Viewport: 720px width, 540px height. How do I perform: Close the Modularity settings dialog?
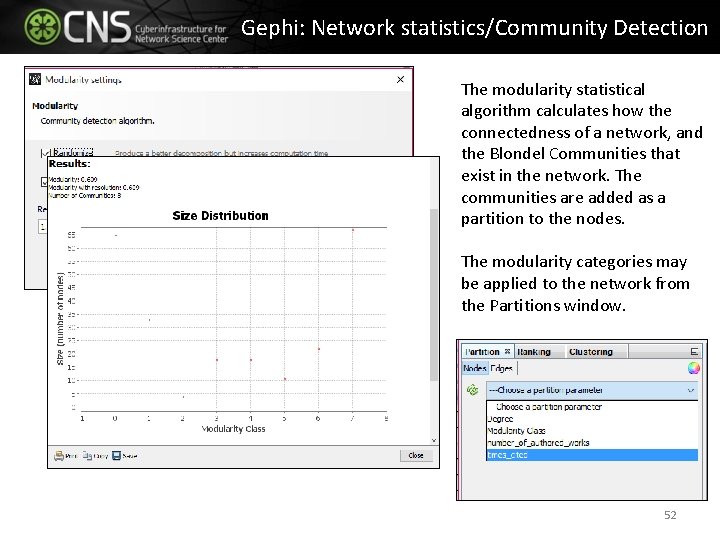click(x=400, y=79)
